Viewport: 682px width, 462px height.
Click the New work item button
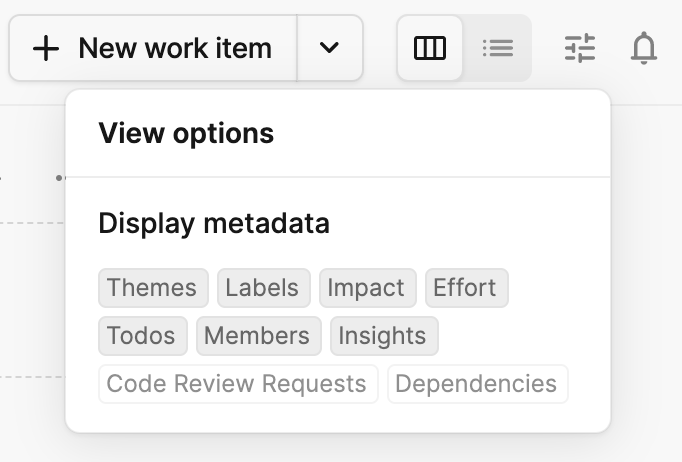pyautogui.click(x=153, y=48)
